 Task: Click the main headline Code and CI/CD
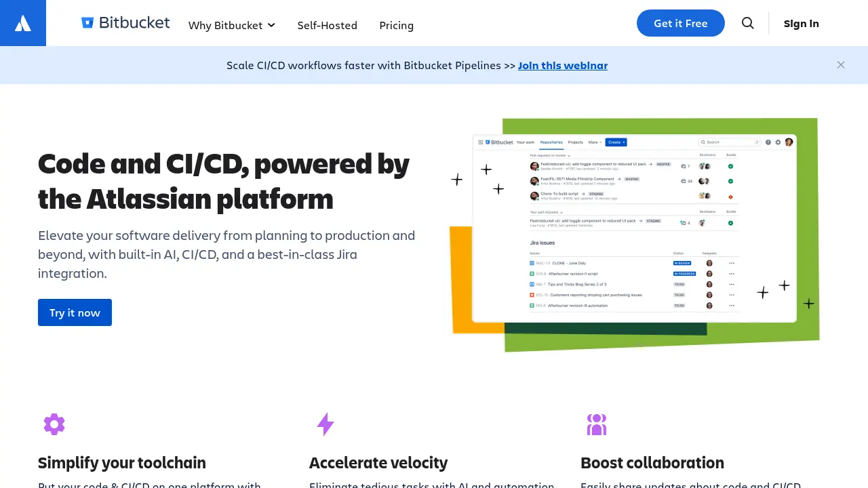click(224, 182)
